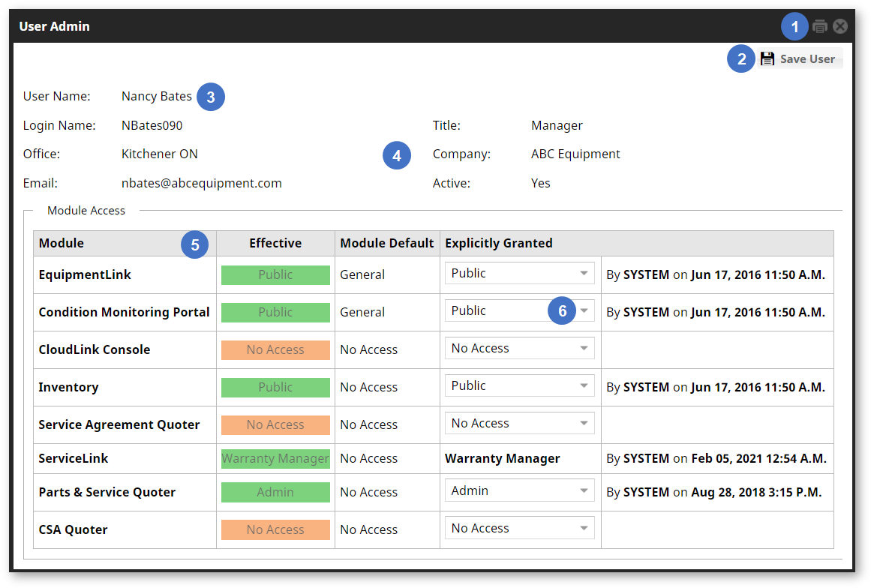
Task: Open EquipmentLink explicitly granted dropdown
Action: pyautogui.click(x=519, y=273)
